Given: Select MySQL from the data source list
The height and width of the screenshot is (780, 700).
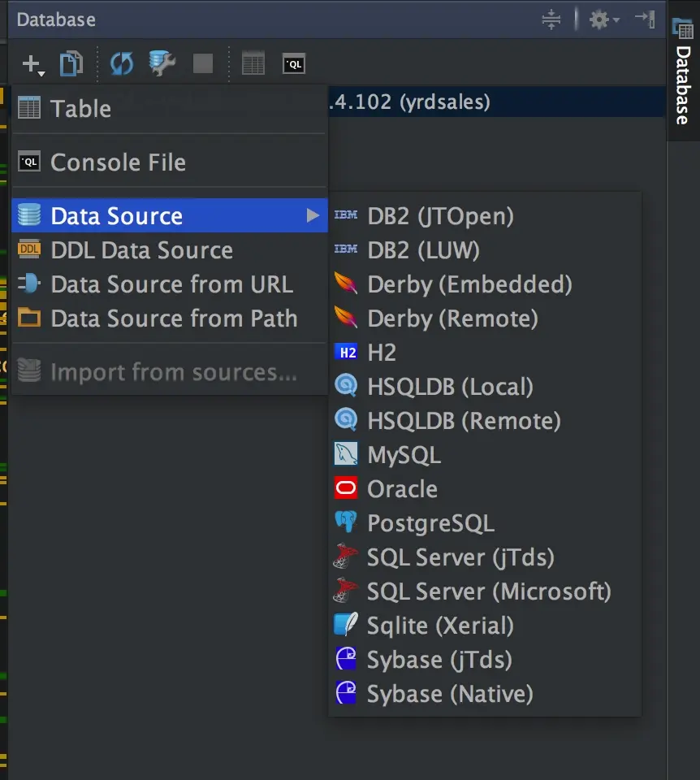Looking at the screenshot, I should [x=404, y=455].
